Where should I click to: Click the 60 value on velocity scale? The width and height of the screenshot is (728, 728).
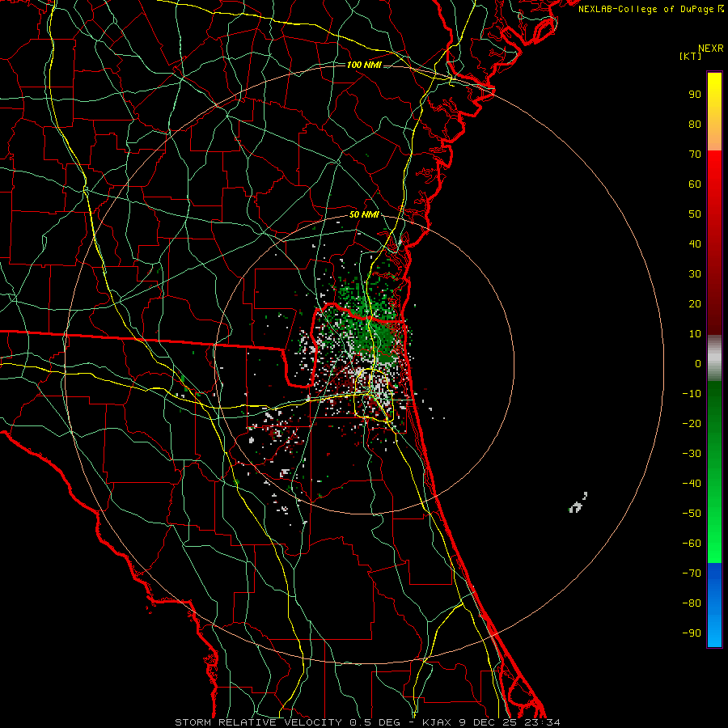pos(695,184)
